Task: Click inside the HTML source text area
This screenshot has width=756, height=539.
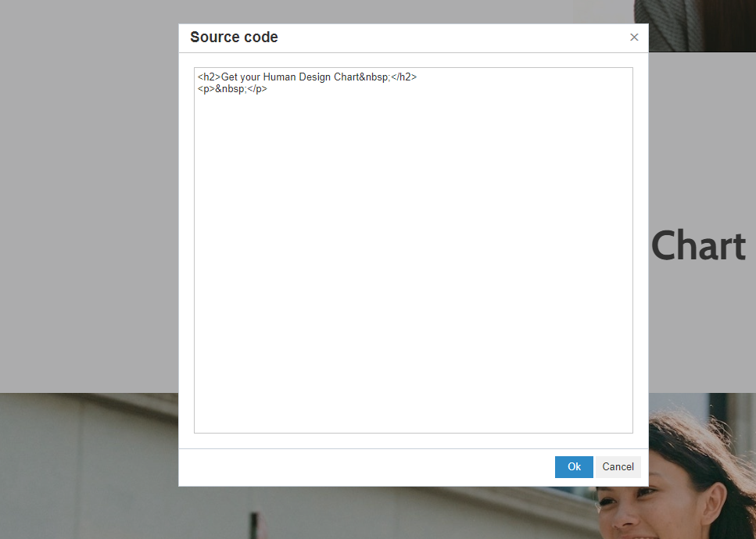Action: pos(414,251)
